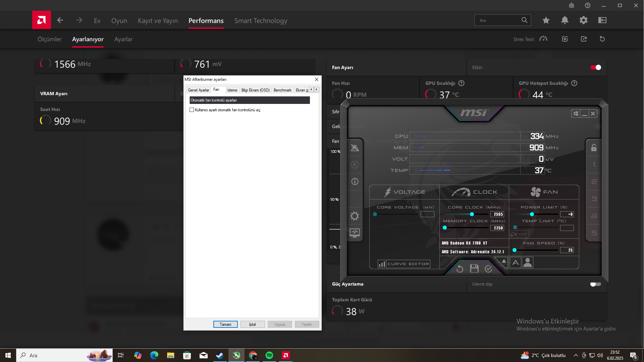Click Afterburner reset settings icon
644x362 pixels.
[x=460, y=269]
